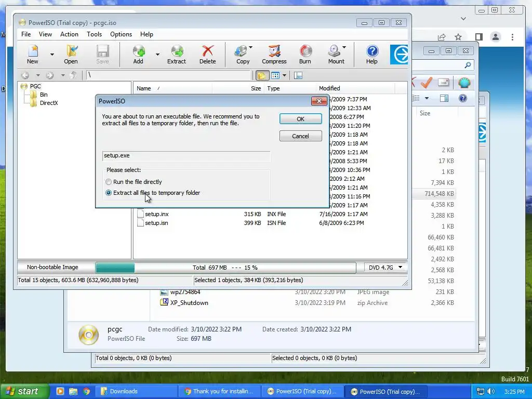This screenshot has height=399, width=532.
Task: Click the New toolbar icon in PowerISO
Action: point(33,54)
